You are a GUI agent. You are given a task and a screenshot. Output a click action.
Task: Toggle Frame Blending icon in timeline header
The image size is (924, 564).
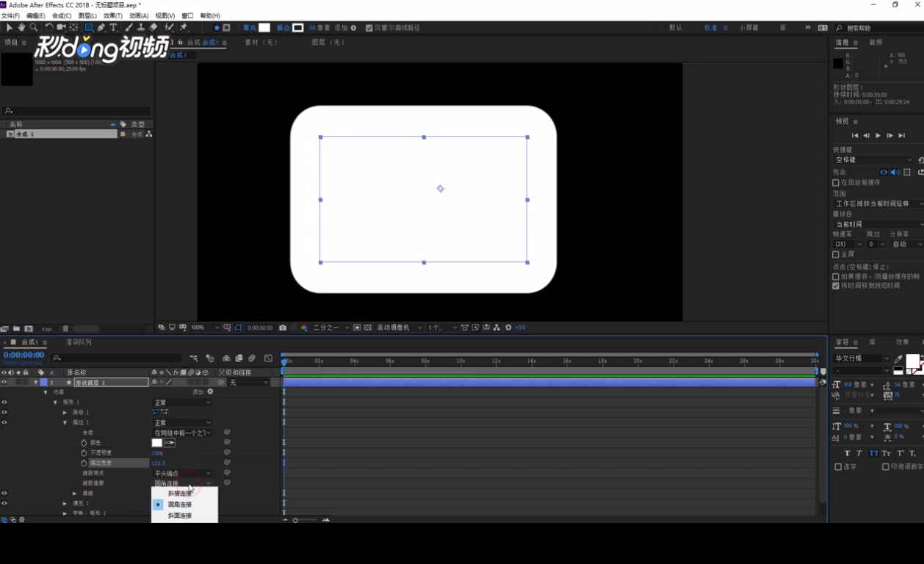239,358
